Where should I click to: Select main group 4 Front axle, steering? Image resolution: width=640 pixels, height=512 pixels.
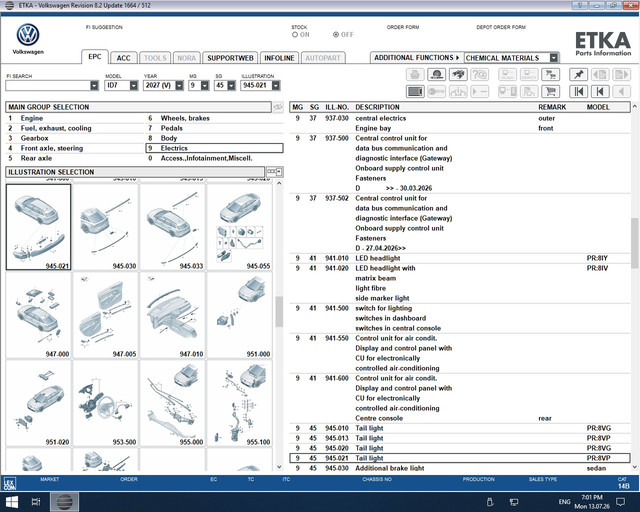[74, 148]
